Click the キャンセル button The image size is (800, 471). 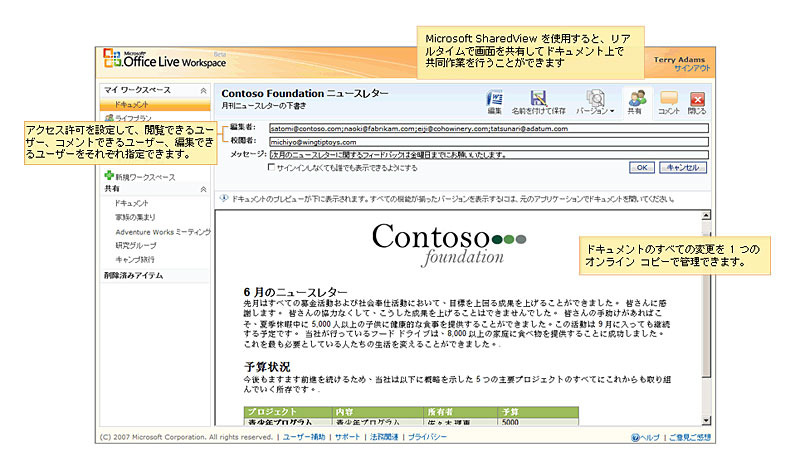683,167
